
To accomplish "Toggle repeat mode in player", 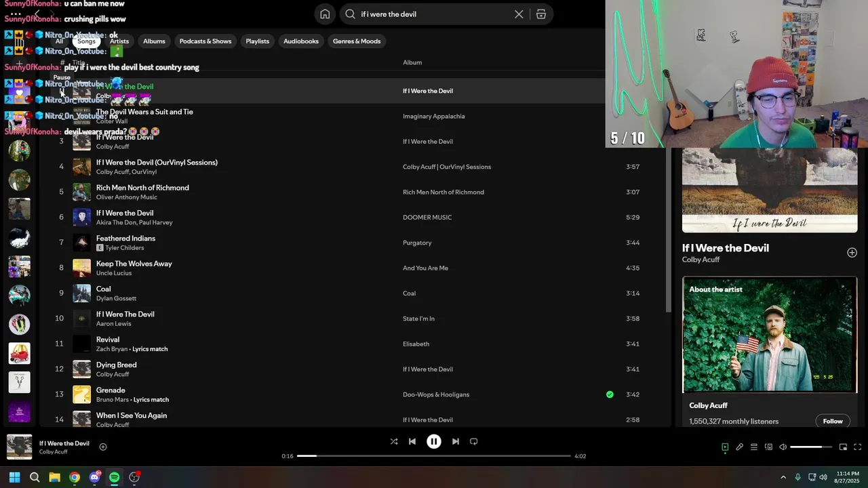I will (474, 441).
